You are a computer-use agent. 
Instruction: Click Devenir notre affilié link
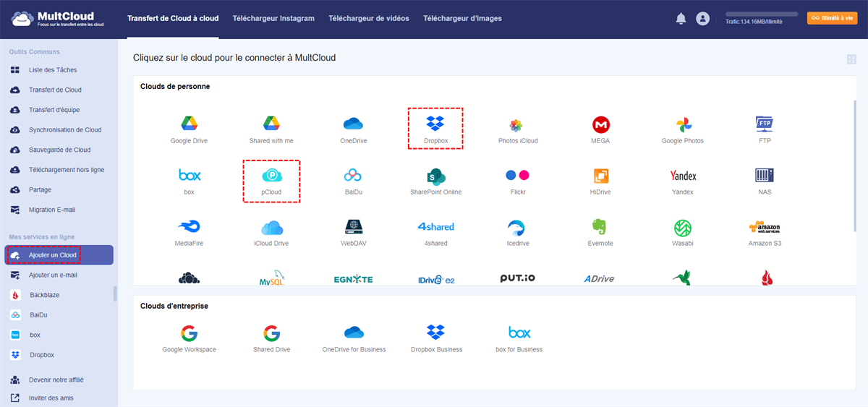point(56,380)
